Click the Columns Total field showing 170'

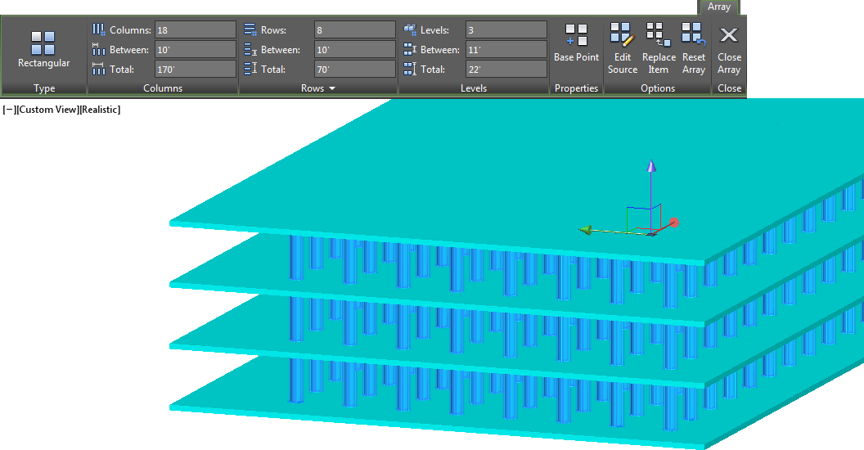click(195, 69)
